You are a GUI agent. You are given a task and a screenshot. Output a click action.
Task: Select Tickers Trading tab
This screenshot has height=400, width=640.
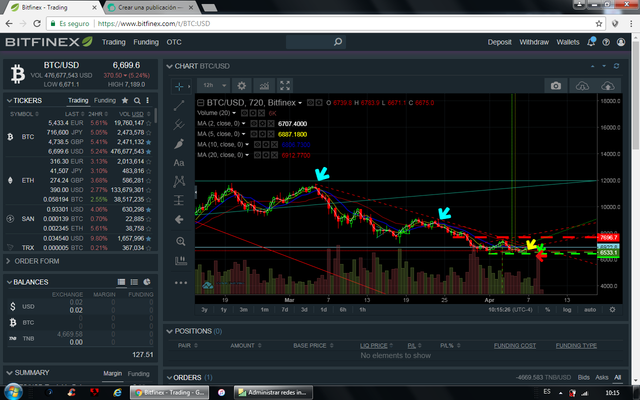tap(78, 100)
